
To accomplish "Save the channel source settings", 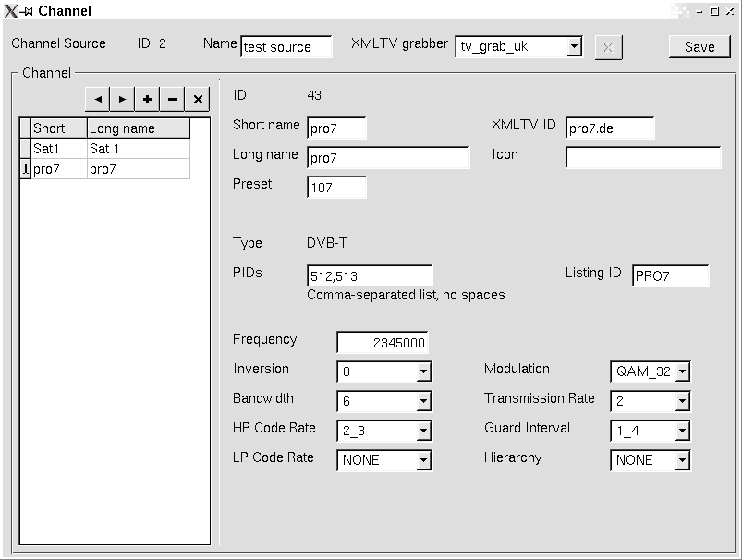I will point(699,46).
